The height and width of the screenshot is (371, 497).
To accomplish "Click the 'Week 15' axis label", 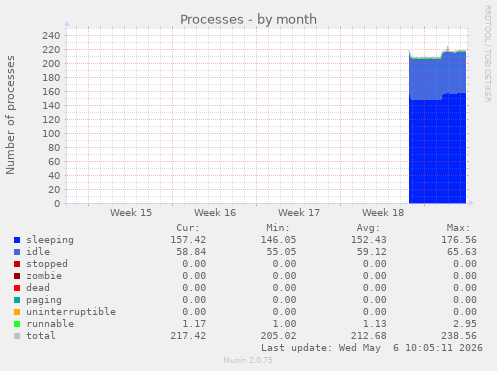I will 131,213.
